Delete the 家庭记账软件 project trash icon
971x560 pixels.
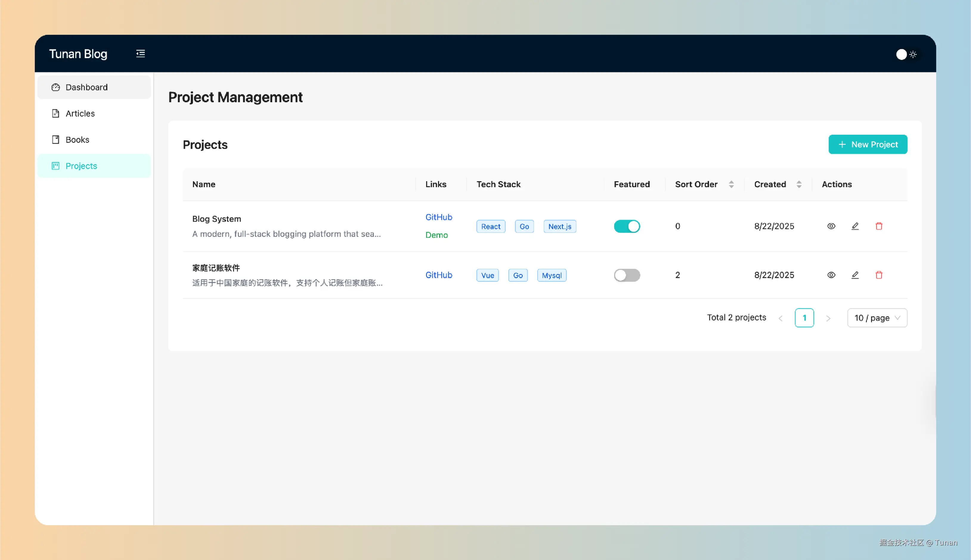click(x=879, y=275)
